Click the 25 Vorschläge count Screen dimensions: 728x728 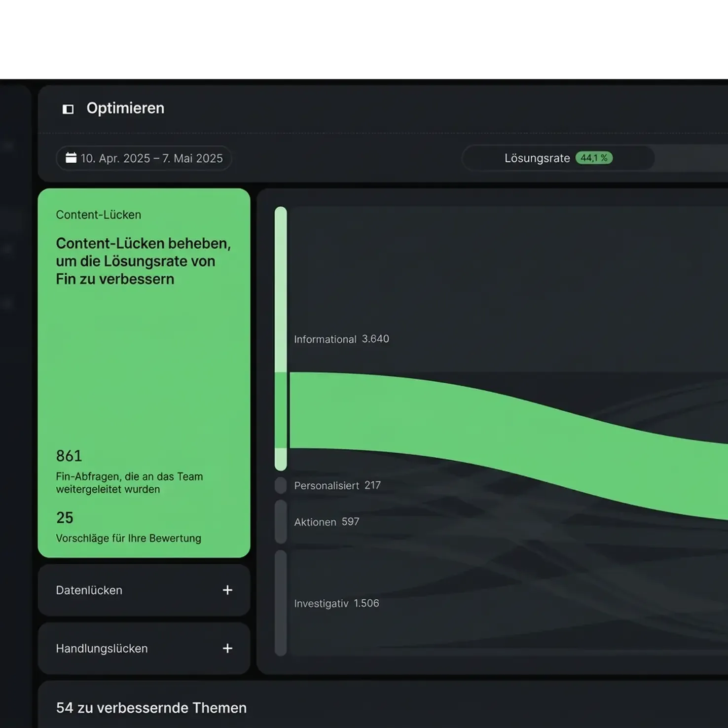(65, 517)
